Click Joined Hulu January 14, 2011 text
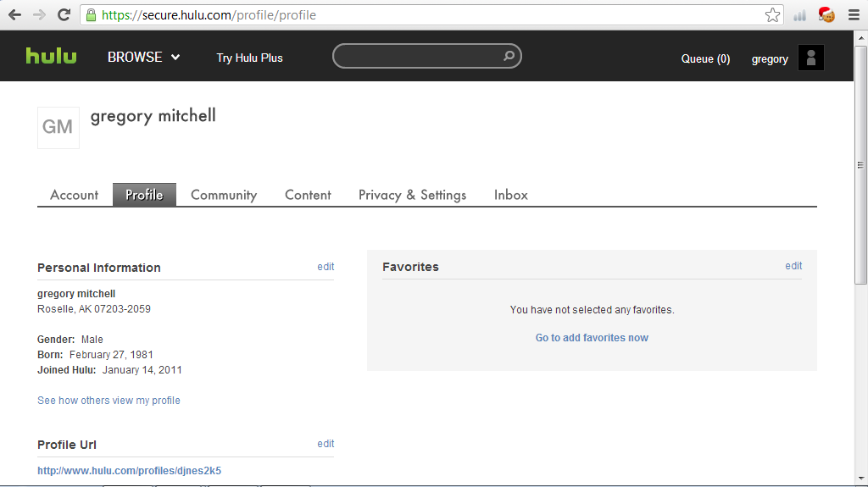 tap(109, 370)
